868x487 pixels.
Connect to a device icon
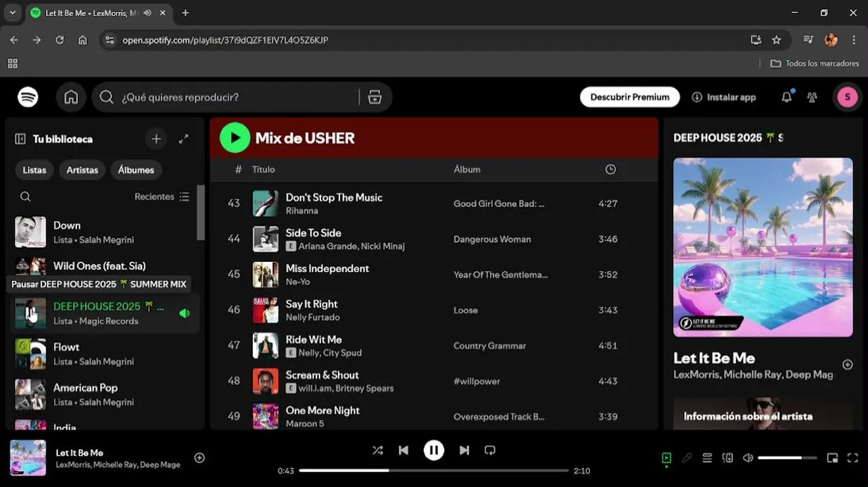(727, 458)
